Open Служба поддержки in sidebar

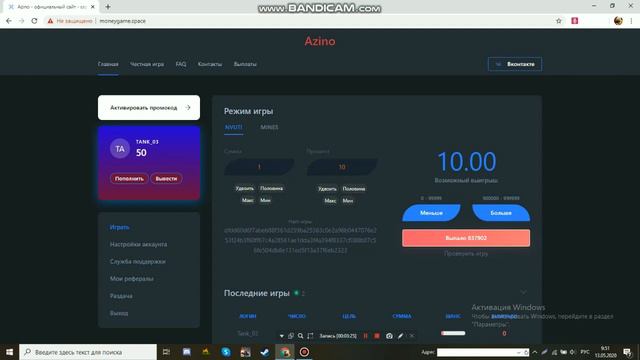tap(138, 261)
